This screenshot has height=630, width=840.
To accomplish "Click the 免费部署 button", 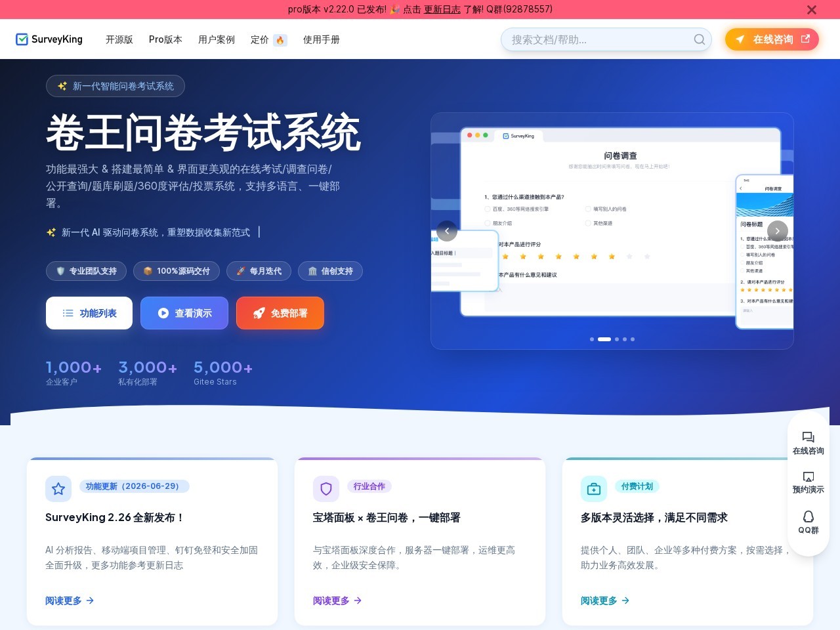I will click(x=280, y=313).
